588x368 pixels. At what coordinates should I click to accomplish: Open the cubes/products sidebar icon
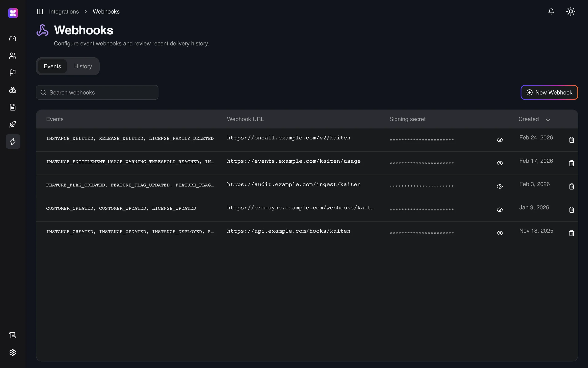[x=13, y=90]
